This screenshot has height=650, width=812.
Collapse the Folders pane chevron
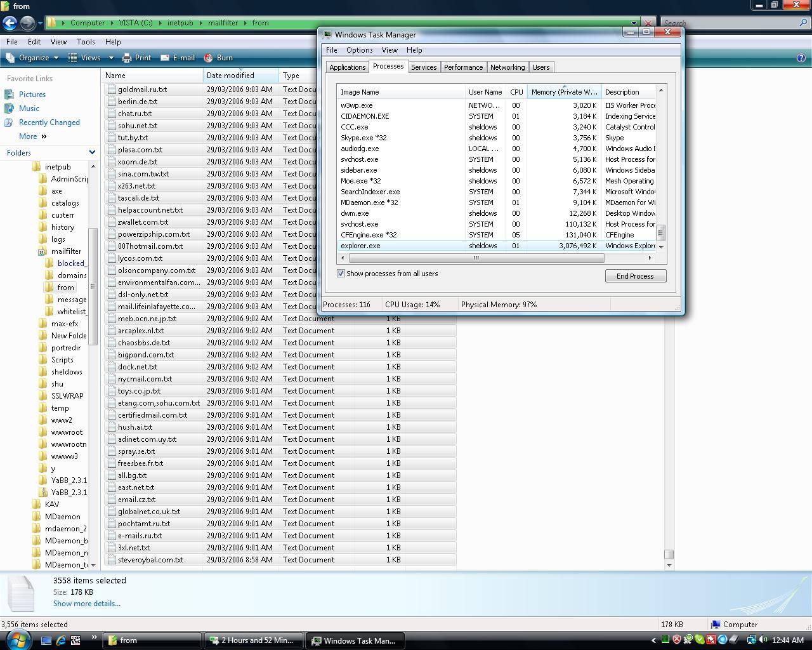(92, 152)
